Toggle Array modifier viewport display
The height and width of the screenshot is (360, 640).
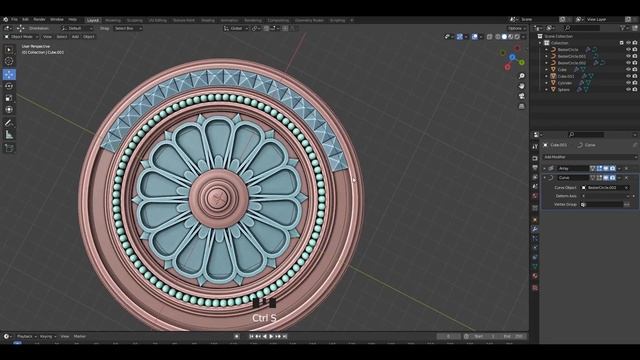pos(606,168)
